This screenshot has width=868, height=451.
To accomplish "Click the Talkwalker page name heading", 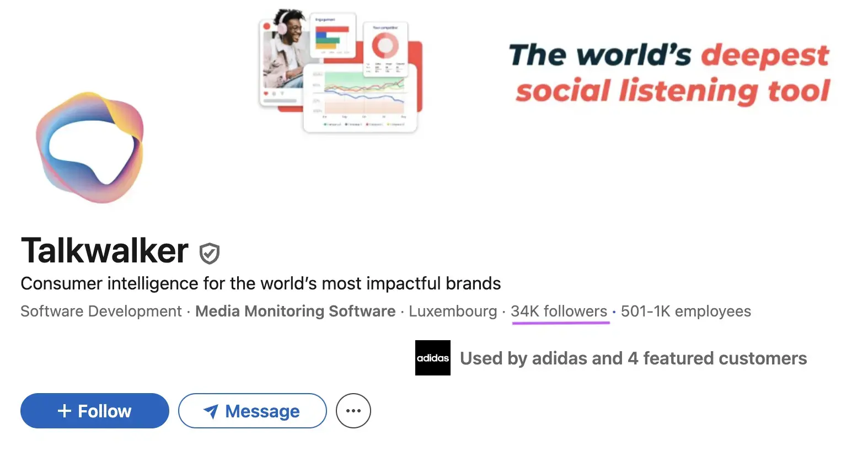I will tap(104, 251).
